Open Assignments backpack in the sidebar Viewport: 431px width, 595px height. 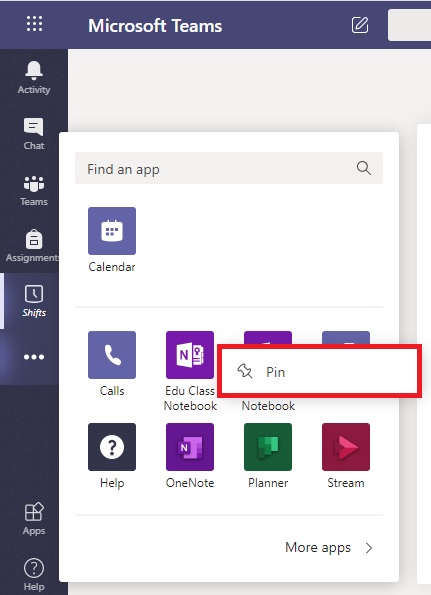(x=33, y=246)
